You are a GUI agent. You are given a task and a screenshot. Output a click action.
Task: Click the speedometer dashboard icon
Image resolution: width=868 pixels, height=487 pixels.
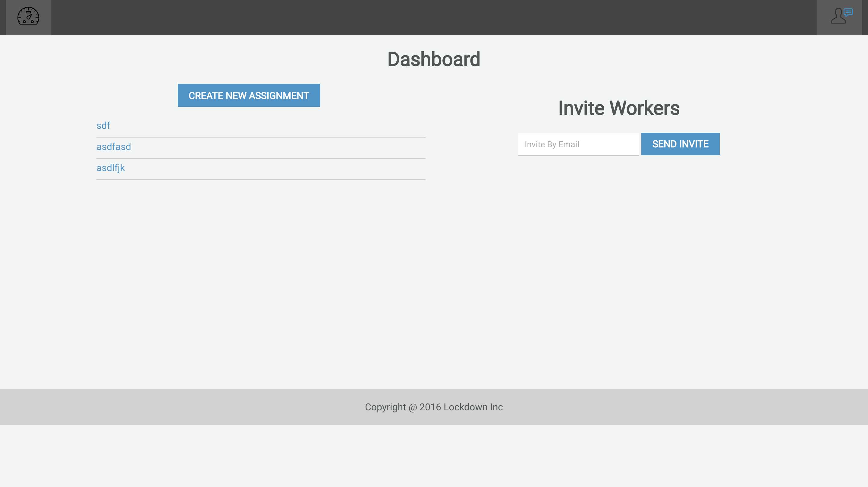[28, 16]
